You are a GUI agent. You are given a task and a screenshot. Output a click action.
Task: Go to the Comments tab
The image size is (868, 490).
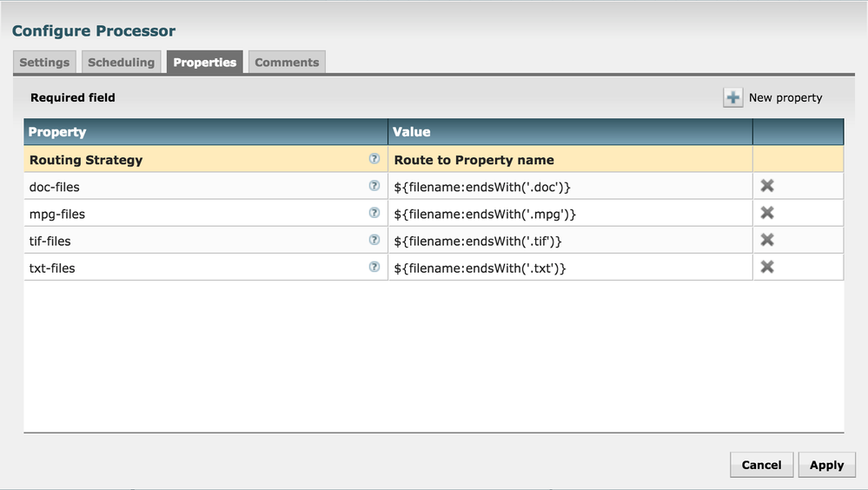click(287, 63)
